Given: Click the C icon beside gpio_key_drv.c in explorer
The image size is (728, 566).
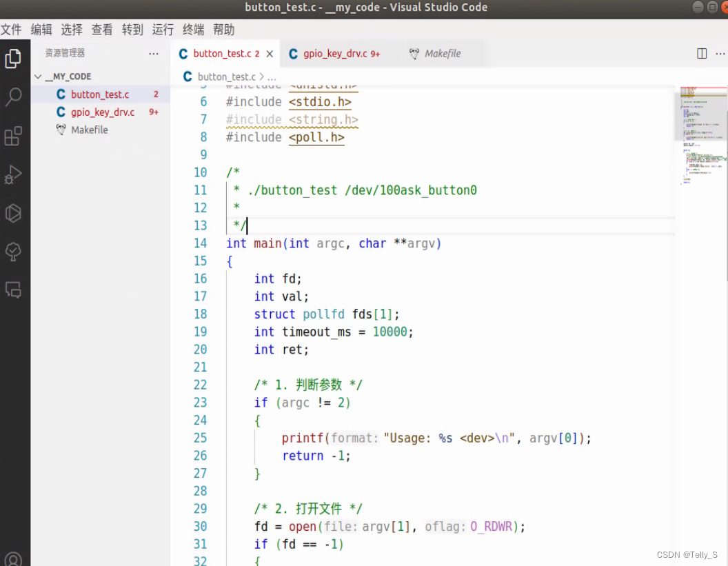Looking at the screenshot, I should click(61, 112).
